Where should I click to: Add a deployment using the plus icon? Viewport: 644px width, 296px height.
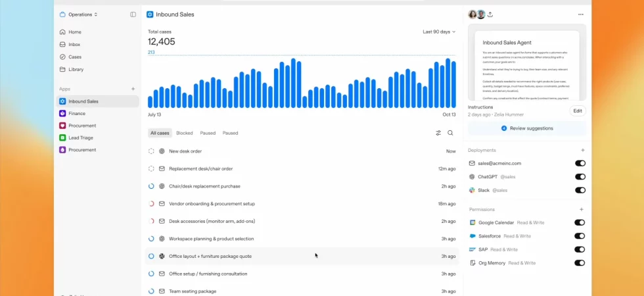coord(582,150)
